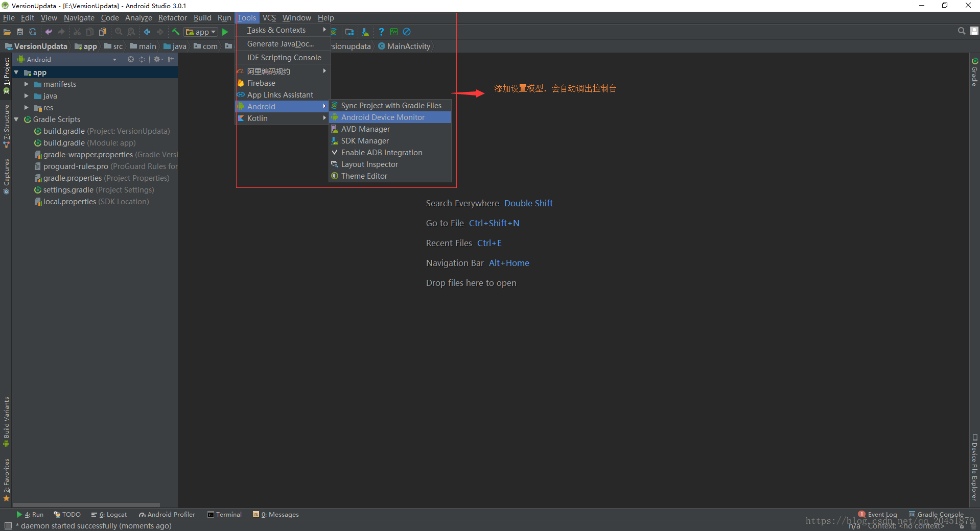Click the MainActivity breadcrumb

(404, 46)
